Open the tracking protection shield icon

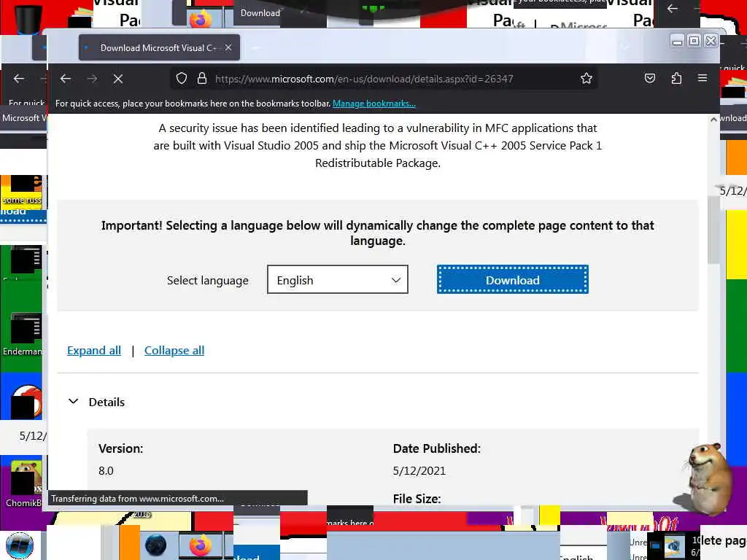click(x=182, y=79)
